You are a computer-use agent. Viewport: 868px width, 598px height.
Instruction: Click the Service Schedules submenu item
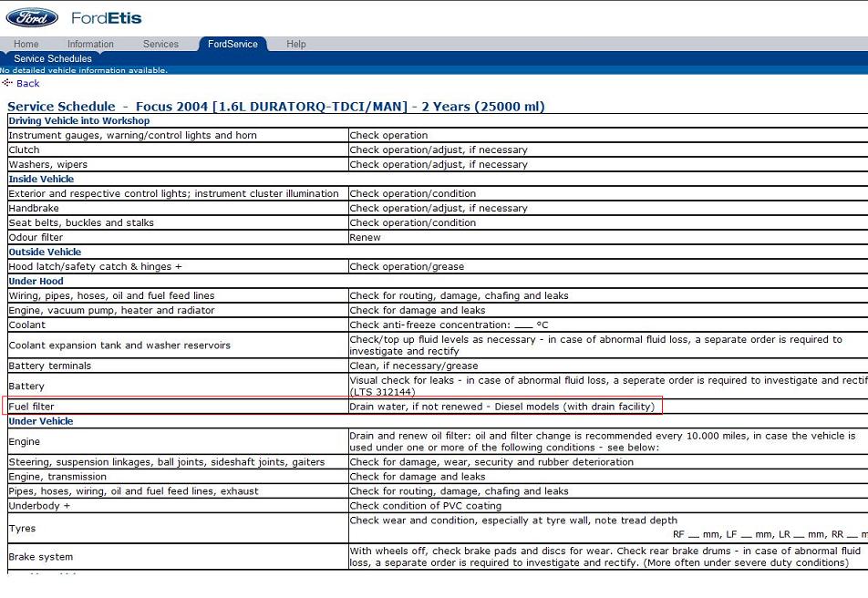point(53,58)
